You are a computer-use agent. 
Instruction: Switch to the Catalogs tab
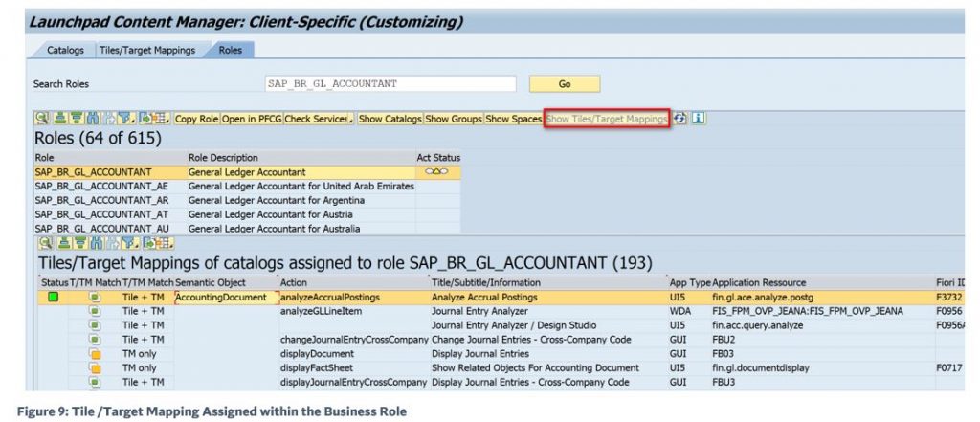pyautogui.click(x=65, y=50)
